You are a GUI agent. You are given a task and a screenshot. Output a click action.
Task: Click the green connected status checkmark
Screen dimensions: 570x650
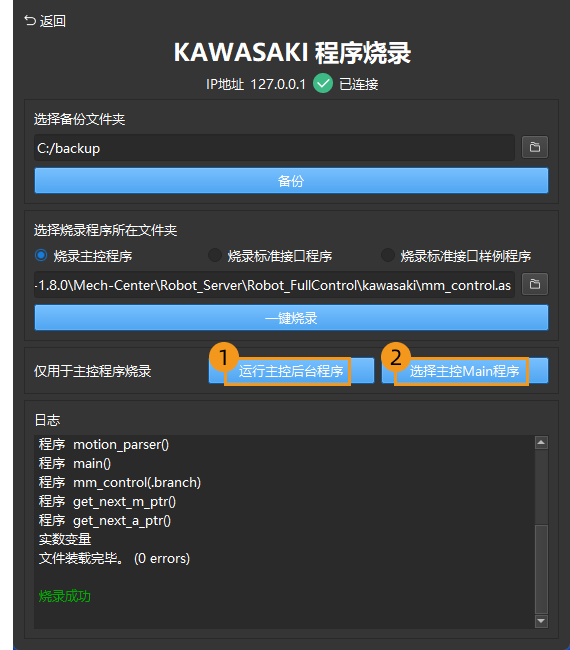[323, 83]
